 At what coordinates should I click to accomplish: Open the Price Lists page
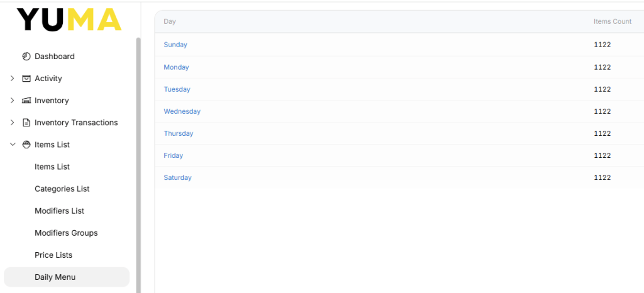point(53,255)
